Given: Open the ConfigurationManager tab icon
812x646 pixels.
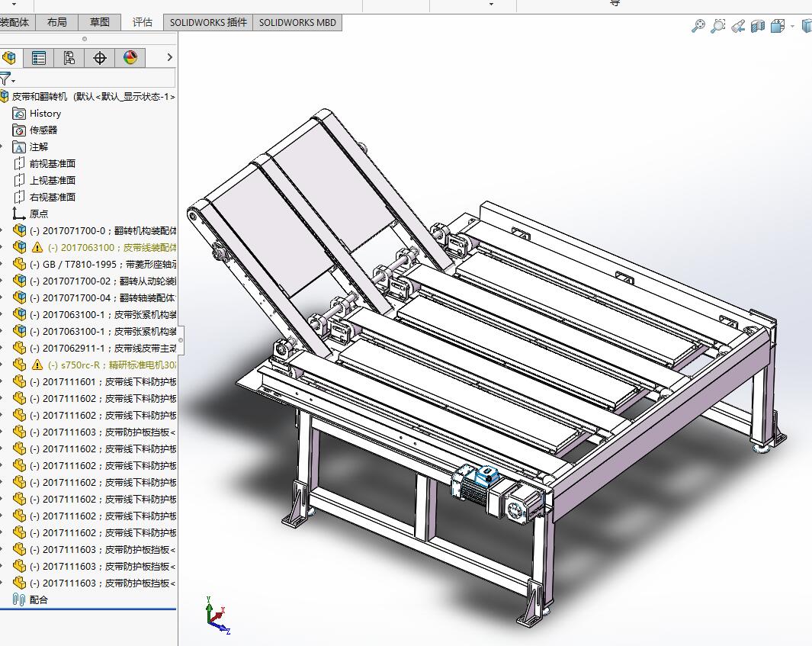Looking at the screenshot, I should pyautogui.click(x=69, y=57).
